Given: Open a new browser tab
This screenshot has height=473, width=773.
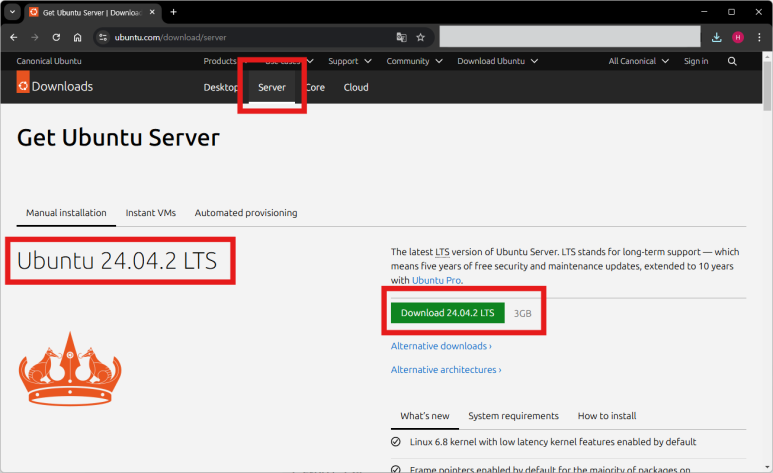Looking at the screenshot, I should [173, 12].
